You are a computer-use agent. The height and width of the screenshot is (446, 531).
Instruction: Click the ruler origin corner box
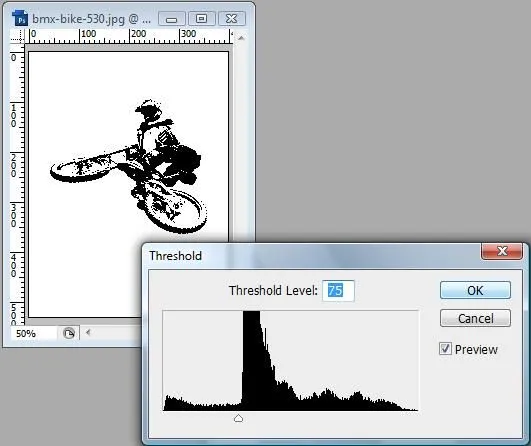18,36
